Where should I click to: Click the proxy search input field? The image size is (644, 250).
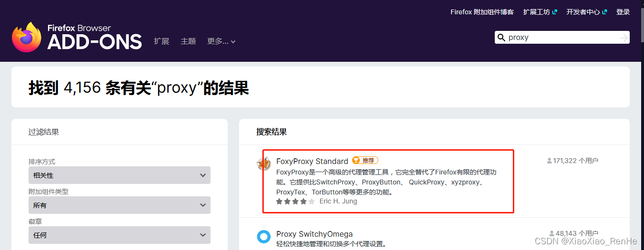(x=562, y=38)
